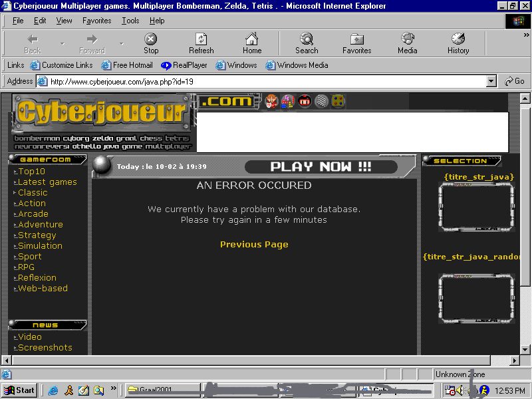The width and height of the screenshot is (532, 399).
Task: Click the Customize Links shortcut
Action: (61, 65)
